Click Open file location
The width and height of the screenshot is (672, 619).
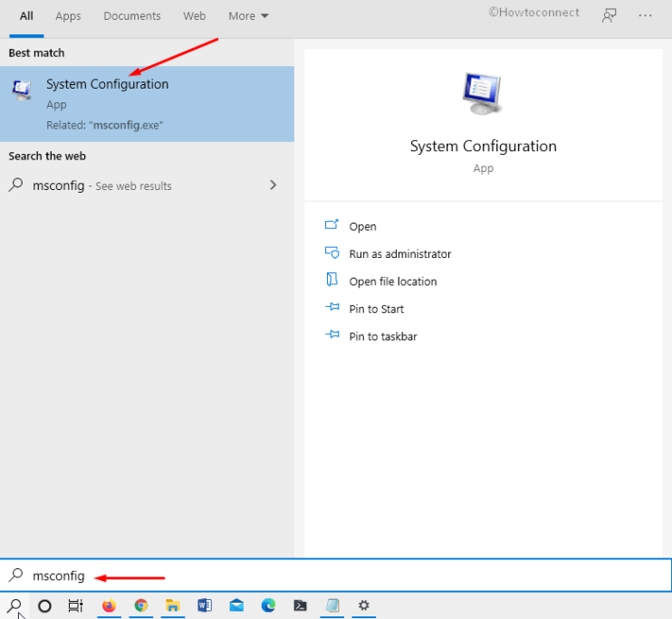tap(392, 281)
